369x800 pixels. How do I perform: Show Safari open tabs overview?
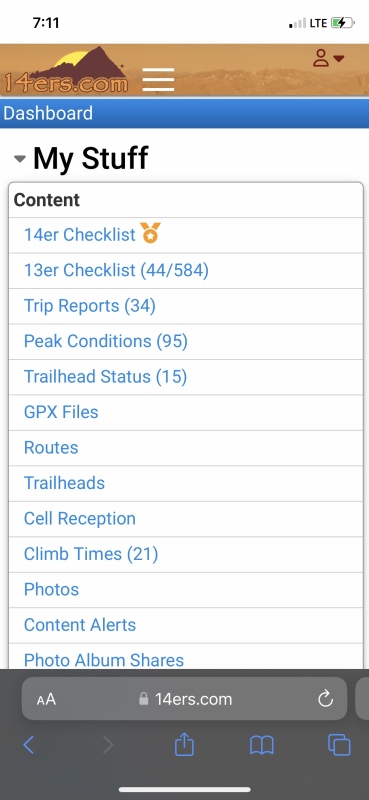click(x=339, y=745)
